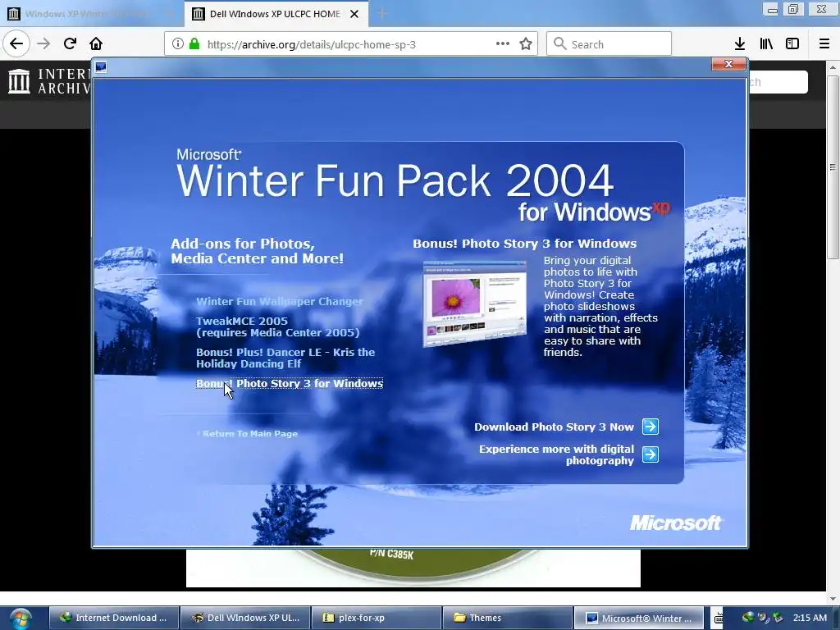
Task: Click Experience more with digital photography
Action: click(556, 454)
